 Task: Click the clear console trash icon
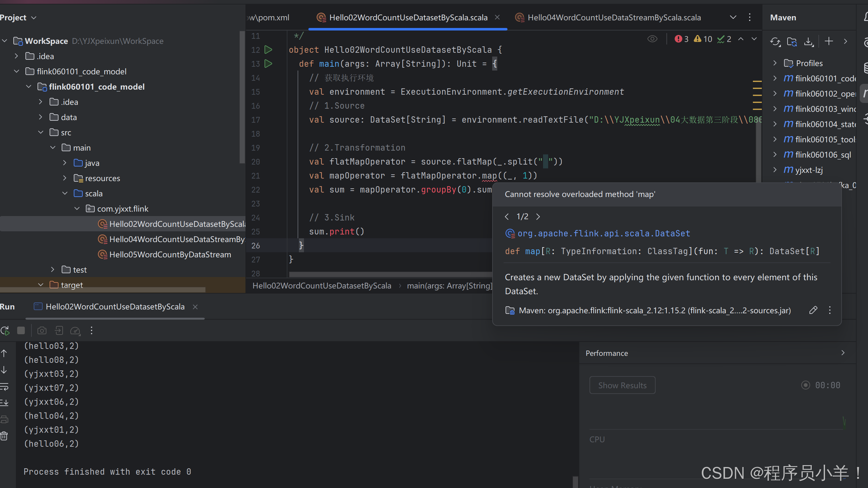point(4,437)
